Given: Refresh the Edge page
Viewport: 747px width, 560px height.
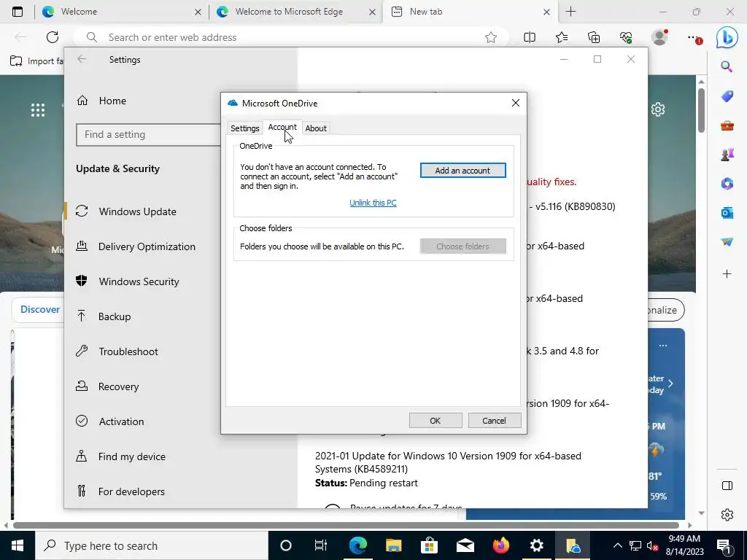Looking at the screenshot, I should (x=53, y=37).
